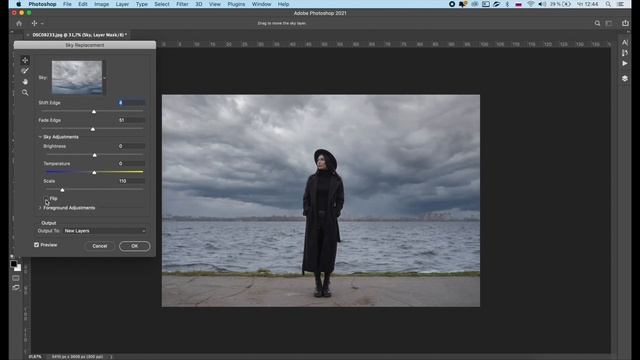Open macOS Control Center icon
Screen dimensions: 640x360
620,4
